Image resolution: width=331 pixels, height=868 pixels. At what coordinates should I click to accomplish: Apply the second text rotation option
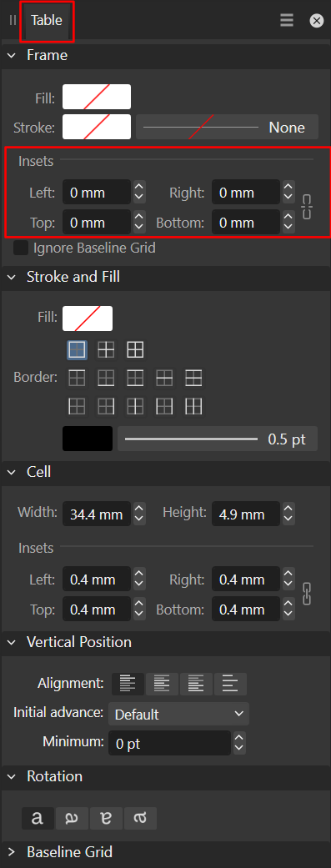[72, 818]
